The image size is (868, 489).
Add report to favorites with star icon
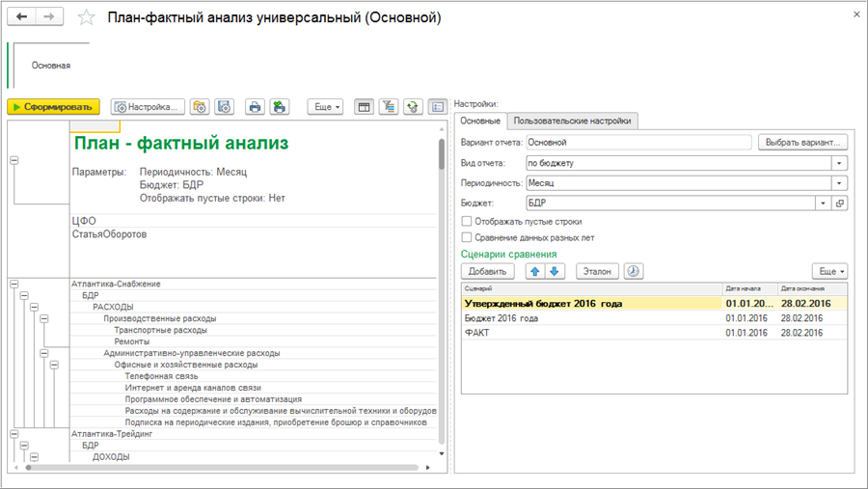(x=86, y=17)
